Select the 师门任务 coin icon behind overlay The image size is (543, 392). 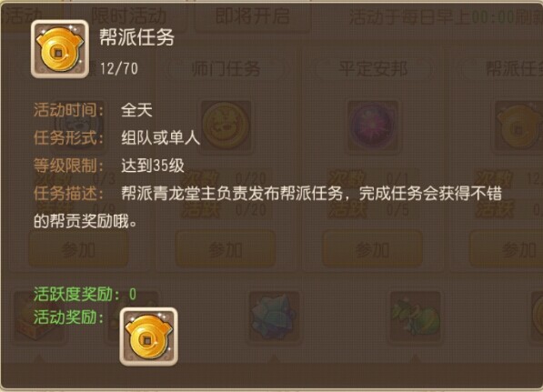[x=226, y=126]
